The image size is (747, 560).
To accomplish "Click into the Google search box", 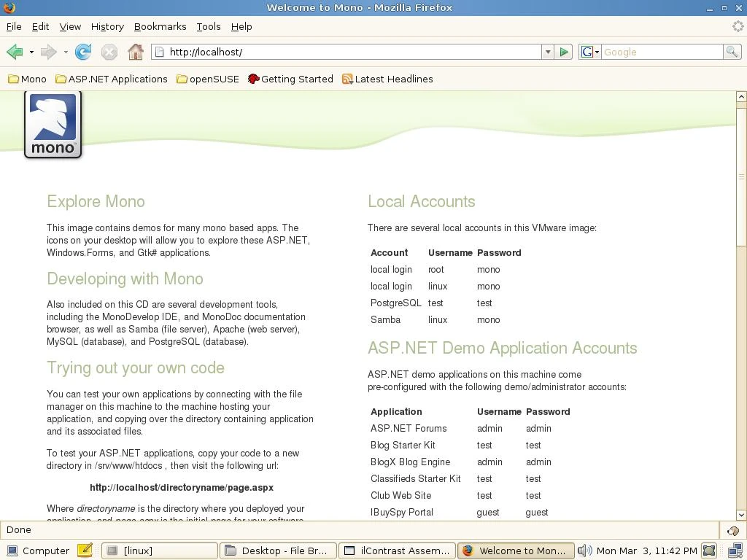I will click(662, 52).
